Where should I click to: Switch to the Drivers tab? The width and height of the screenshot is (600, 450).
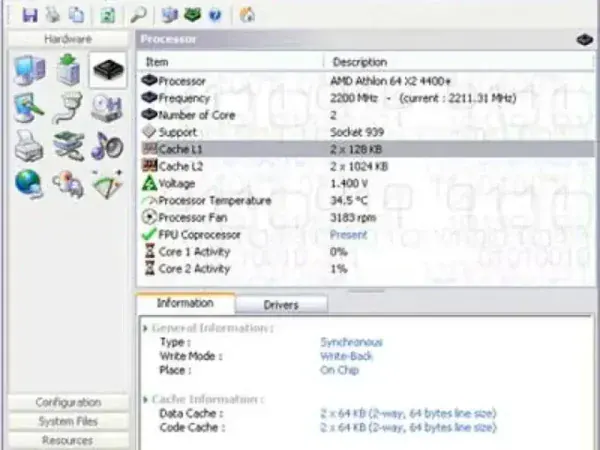click(x=281, y=305)
